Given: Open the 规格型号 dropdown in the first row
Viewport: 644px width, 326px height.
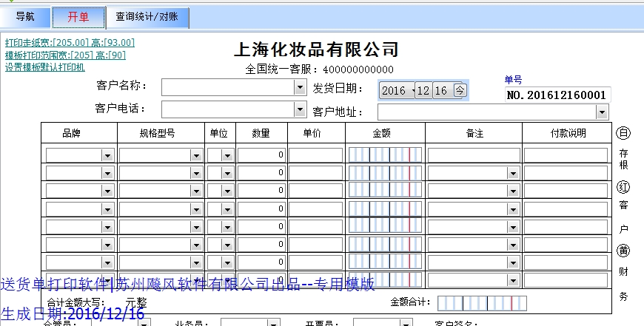Looking at the screenshot, I should [x=196, y=155].
